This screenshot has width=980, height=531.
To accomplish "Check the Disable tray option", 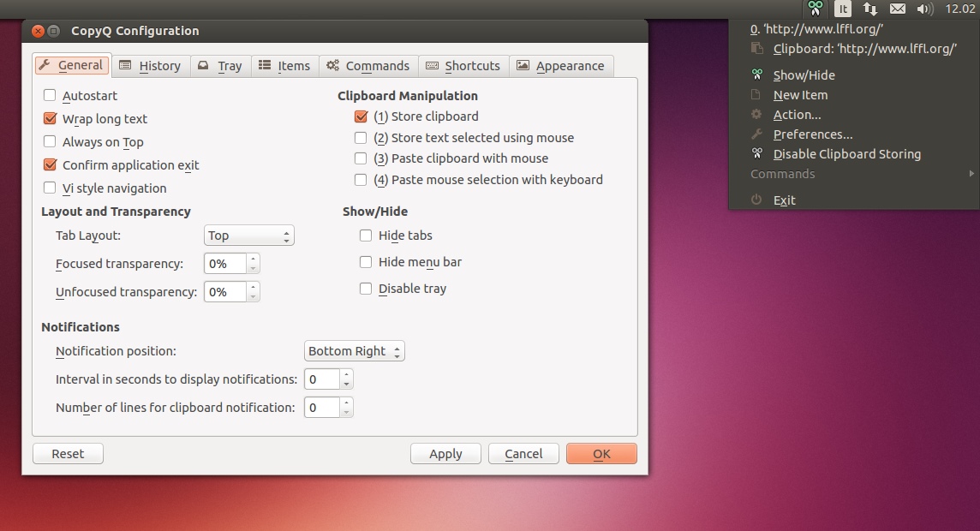I will click(x=366, y=288).
